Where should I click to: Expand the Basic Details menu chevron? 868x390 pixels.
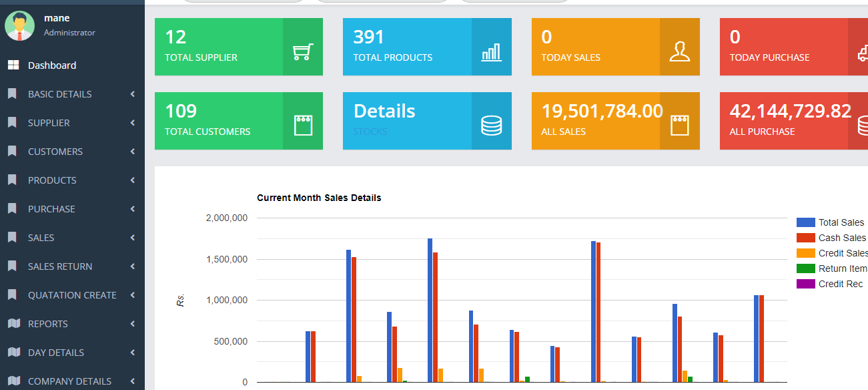click(133, 94)
